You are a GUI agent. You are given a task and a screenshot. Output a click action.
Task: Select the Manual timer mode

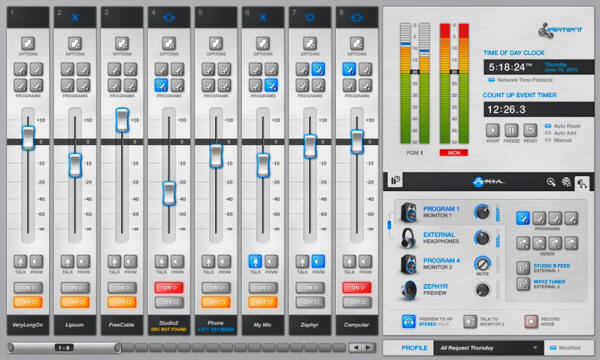[x=548, y=140]
